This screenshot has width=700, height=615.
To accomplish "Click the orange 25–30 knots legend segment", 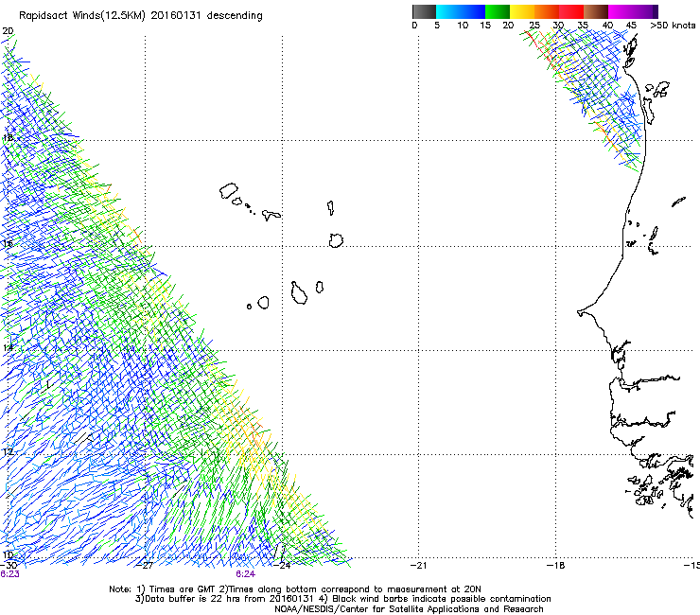I will tap(547, 11).
